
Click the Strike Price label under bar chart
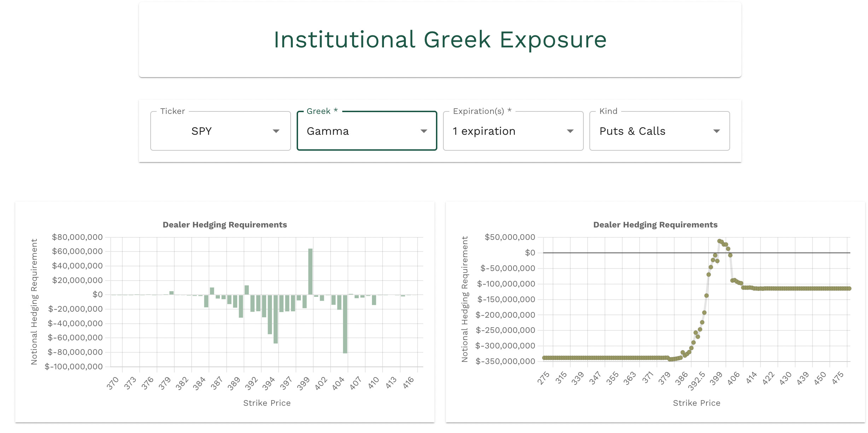click(267, 403)
